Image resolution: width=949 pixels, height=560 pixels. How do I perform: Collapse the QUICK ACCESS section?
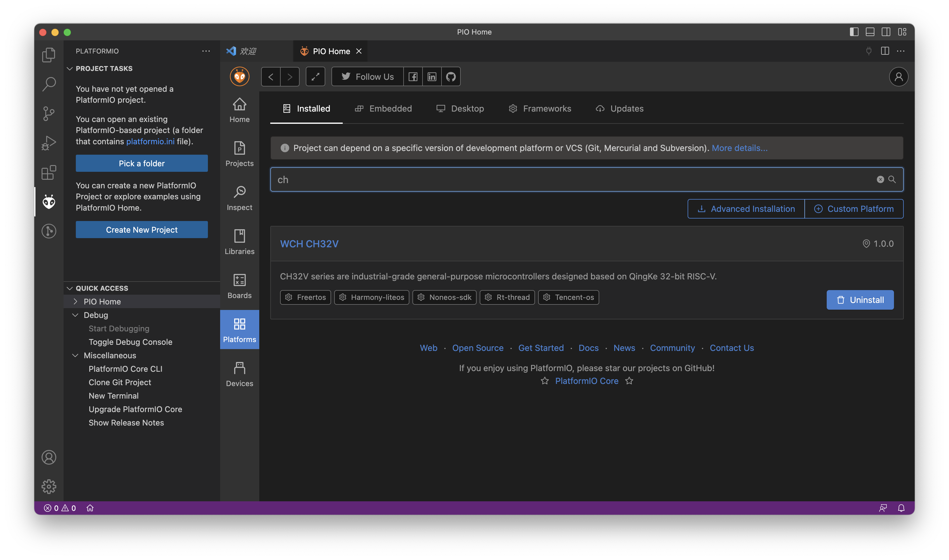69,288
